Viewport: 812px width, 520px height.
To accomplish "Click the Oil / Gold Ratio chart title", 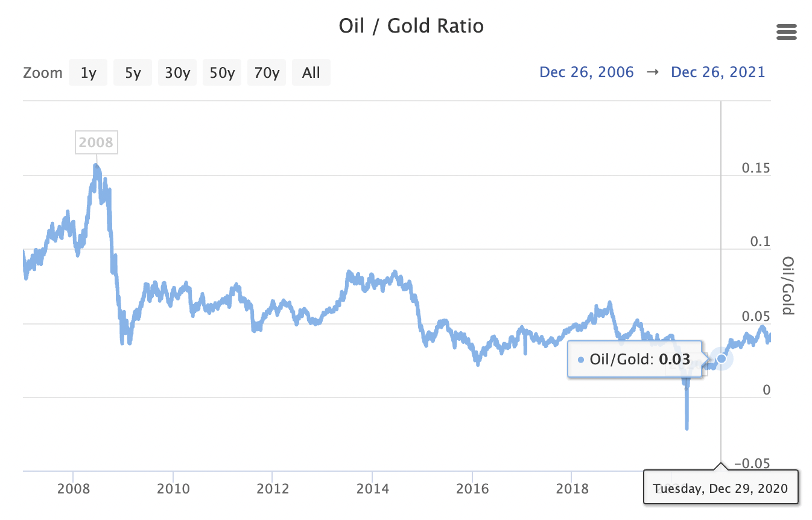I will (411, 27).
